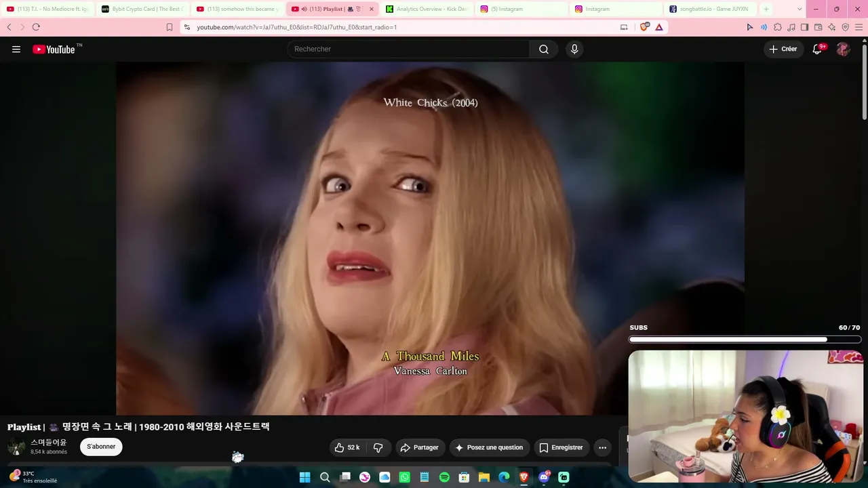The image size is (868, 488).
Task: Open Spotify from the taskbar
Action: [444, 477]
